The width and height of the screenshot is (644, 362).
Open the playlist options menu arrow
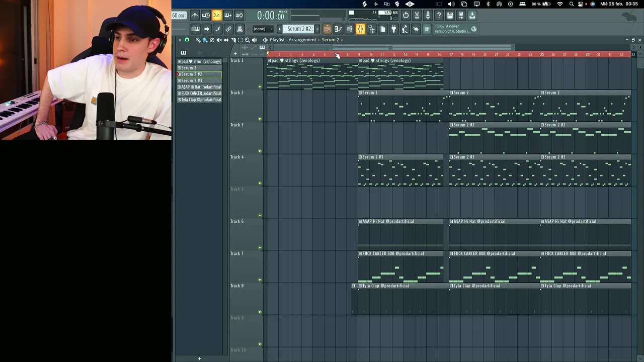[x=180, y=40]
